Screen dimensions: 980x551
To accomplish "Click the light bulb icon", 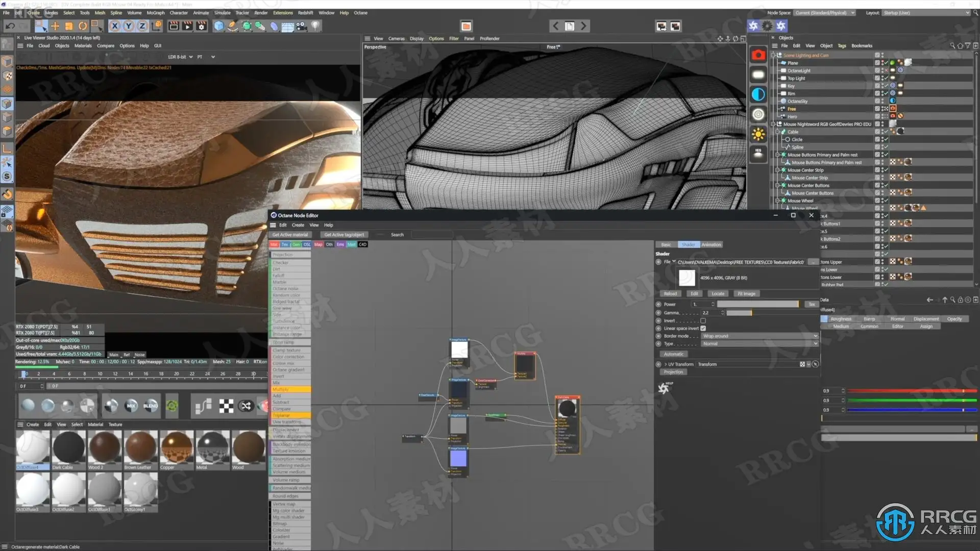I will point(315,26).
